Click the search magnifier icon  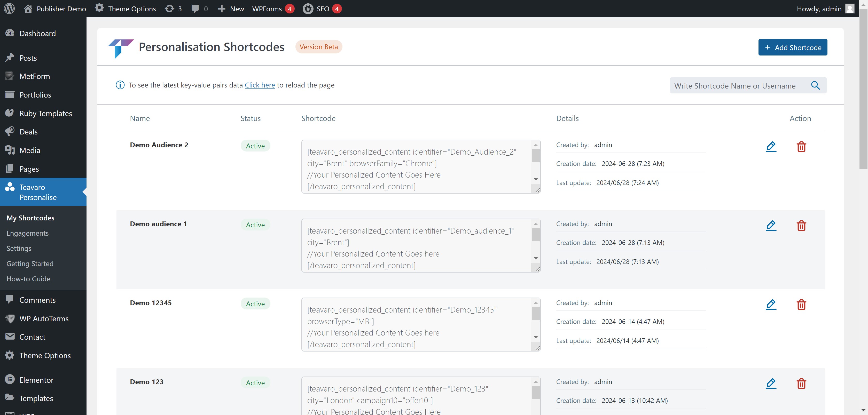point(815,86)
